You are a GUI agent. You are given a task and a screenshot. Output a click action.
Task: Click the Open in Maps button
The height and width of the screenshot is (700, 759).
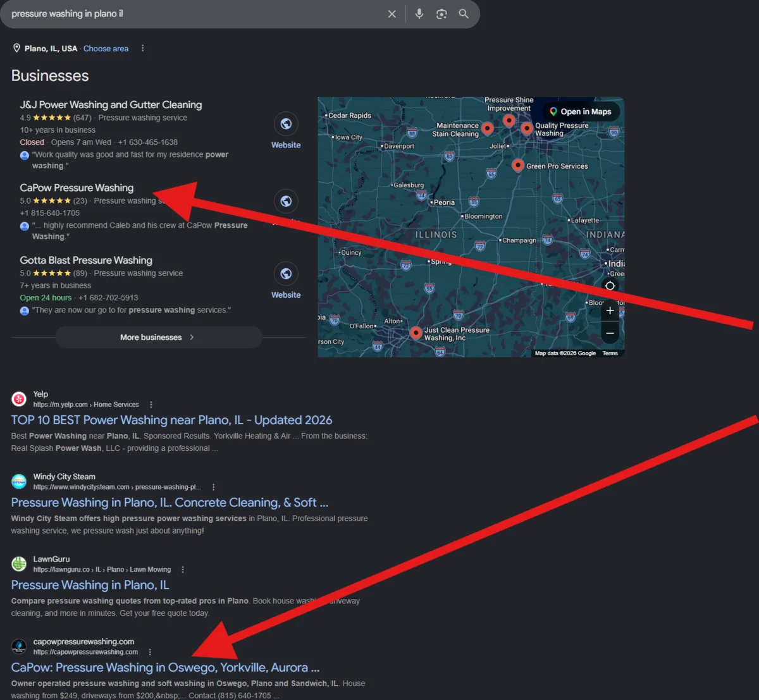(581, 112)
